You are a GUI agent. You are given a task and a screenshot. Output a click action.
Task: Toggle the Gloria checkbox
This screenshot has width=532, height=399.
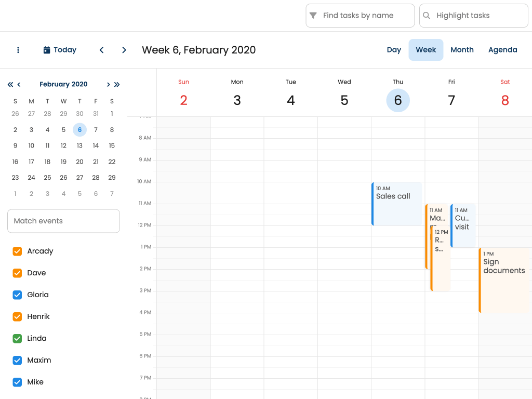point(17,295)
